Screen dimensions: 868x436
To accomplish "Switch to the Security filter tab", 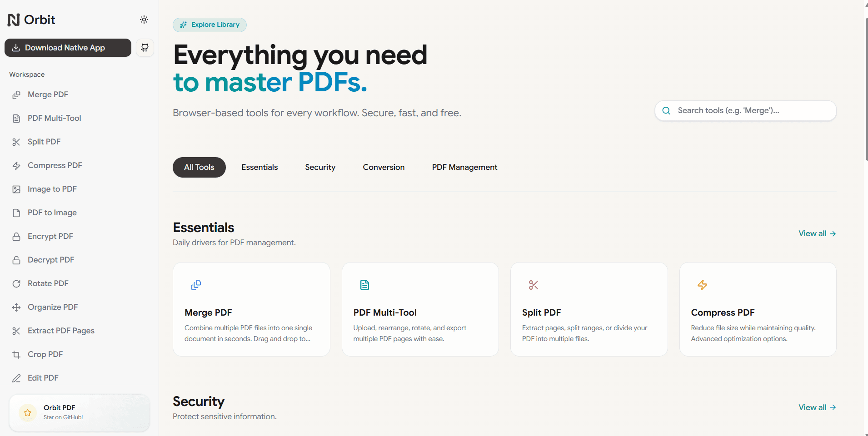I will [x=320, y=167].
